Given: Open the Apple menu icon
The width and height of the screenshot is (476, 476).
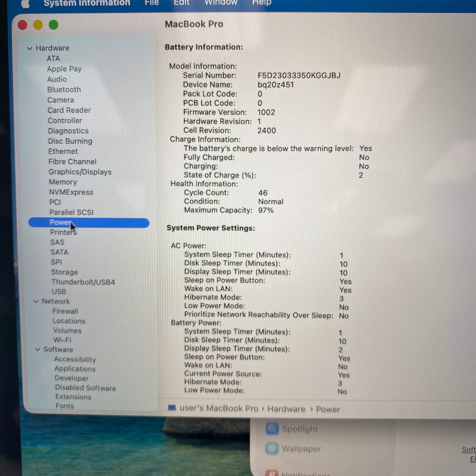Looking at the screenshot, I should pyautogui.click(x=26, y=4).
